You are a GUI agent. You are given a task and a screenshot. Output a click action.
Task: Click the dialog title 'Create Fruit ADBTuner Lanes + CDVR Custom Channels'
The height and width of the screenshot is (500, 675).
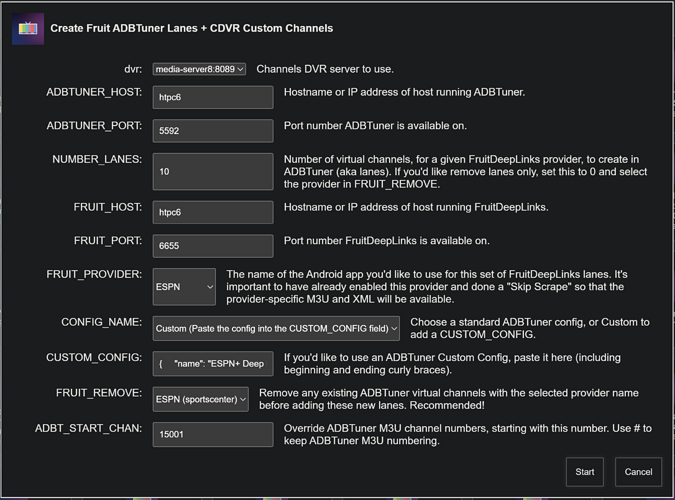pos(192,28)
